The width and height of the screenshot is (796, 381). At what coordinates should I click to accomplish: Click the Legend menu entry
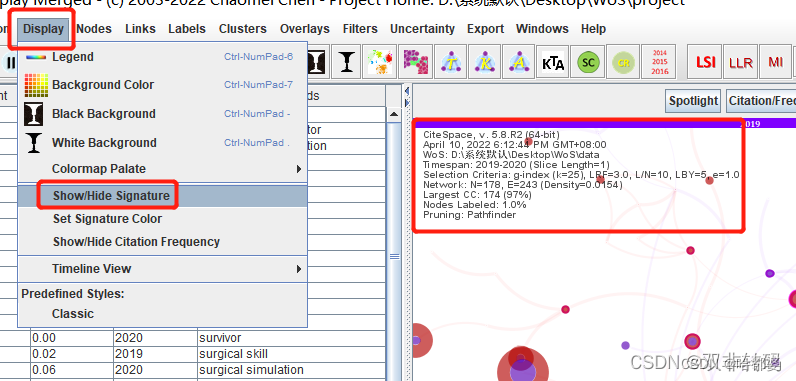coord(162,57)
